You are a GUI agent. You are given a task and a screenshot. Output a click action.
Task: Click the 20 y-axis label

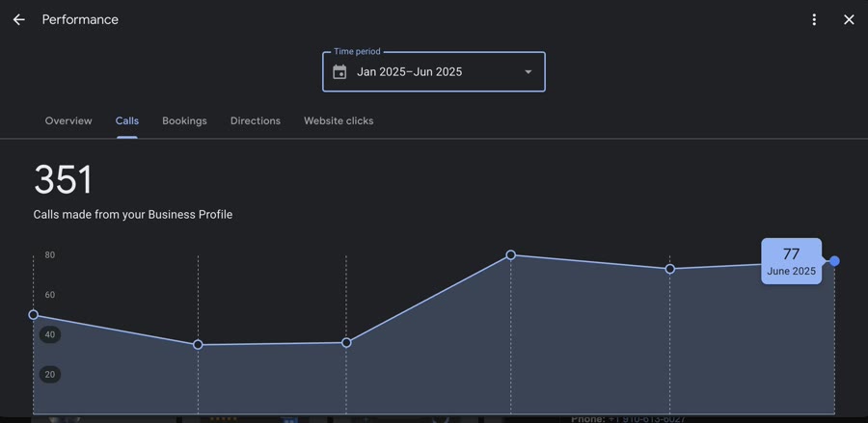coord(50,375)
